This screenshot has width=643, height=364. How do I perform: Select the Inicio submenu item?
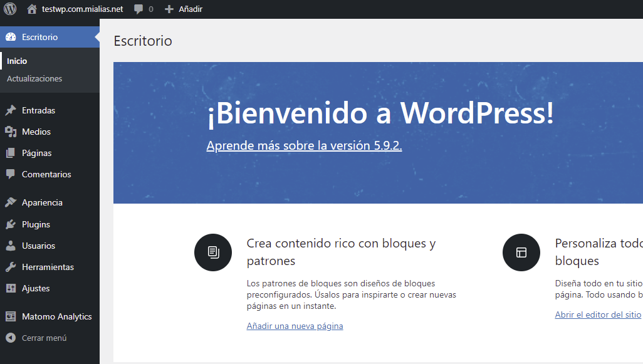(x=17, y=61)
